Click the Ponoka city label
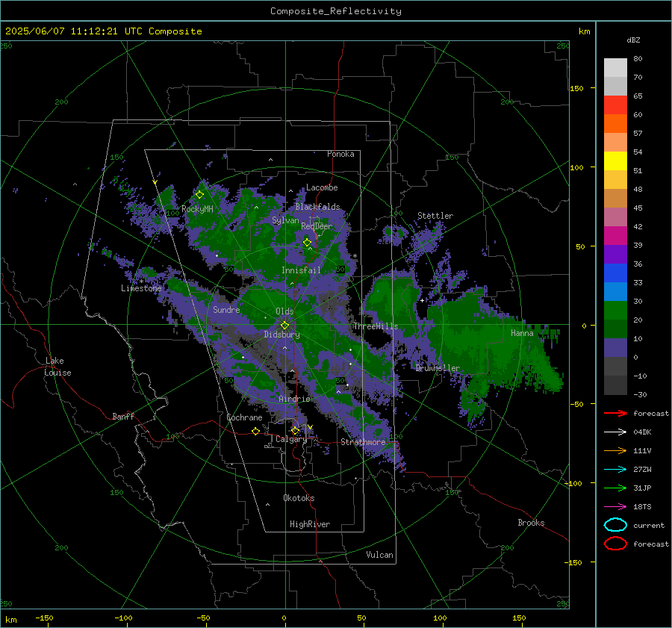This screenshot has width=672, height=628. [340, 154]
